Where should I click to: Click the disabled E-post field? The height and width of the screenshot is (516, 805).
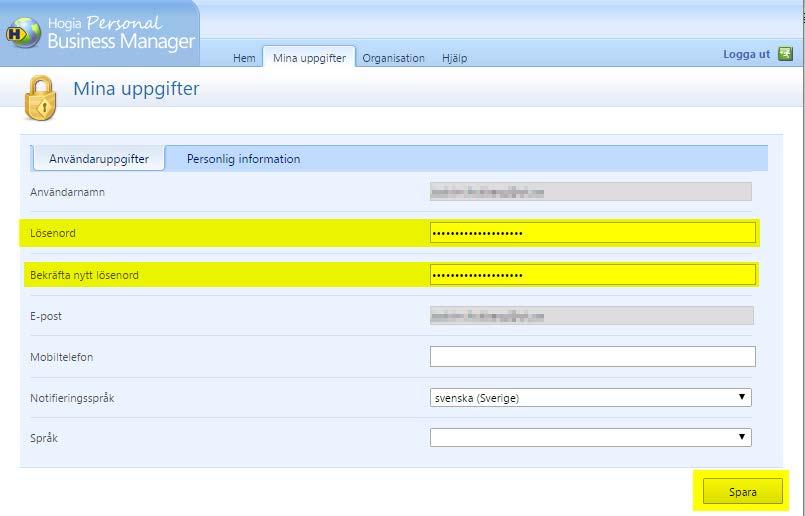pos(591,316)
